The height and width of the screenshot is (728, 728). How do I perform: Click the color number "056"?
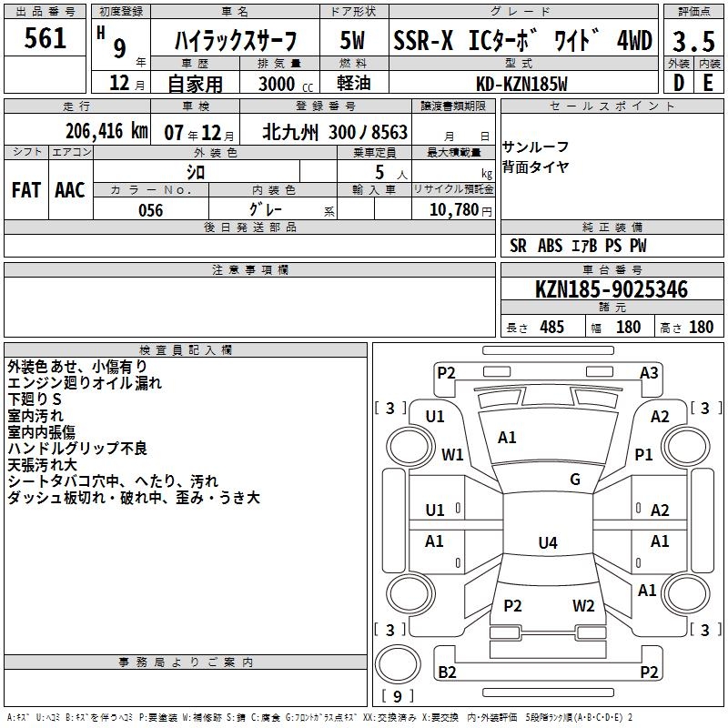[x=151, y=210]
